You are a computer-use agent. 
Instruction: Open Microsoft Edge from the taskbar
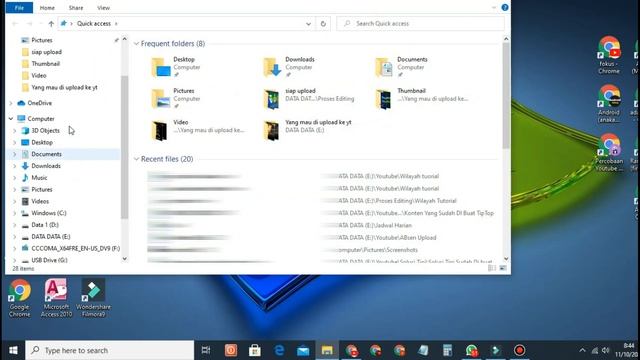click(x=279, y=350)
